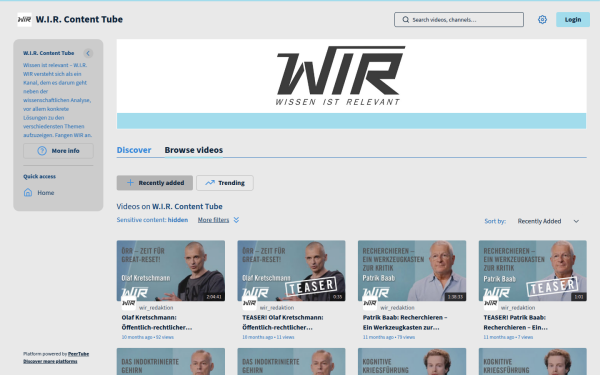Open Discover more platforms link
600x375 pixels.
click(50, 361)
